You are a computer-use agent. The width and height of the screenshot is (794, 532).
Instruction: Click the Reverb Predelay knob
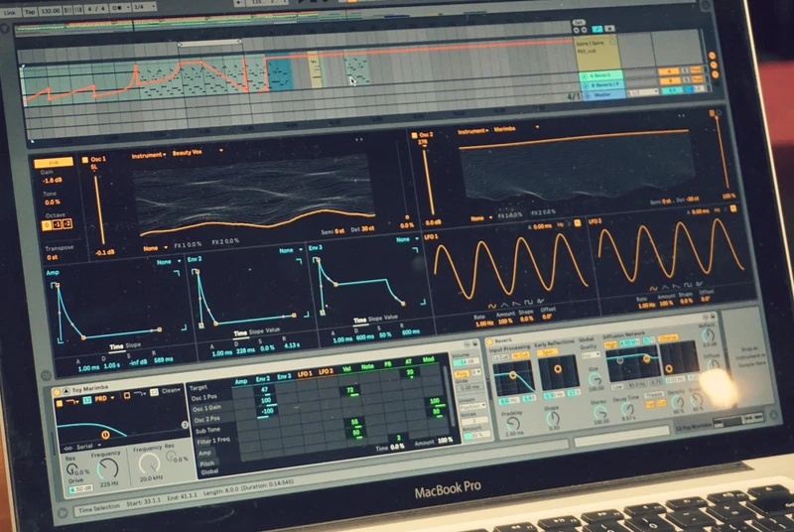(x=513, y=424)
